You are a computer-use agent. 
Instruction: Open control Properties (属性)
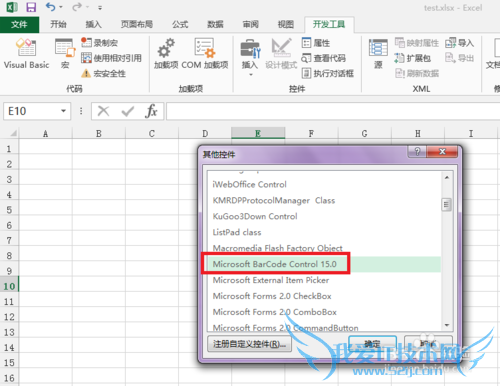(316, 43)
